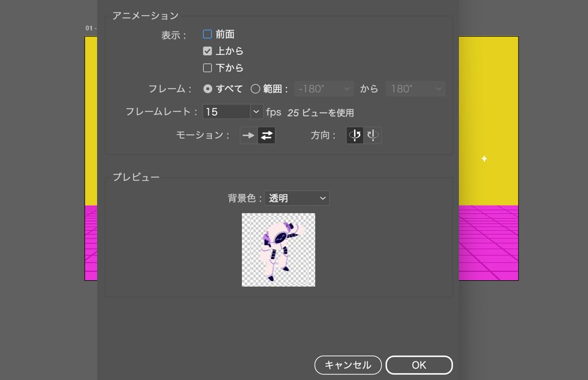Click the frame rate dropdown chevron
Viewport: 588px width, 380px height.
coord(255,111)
